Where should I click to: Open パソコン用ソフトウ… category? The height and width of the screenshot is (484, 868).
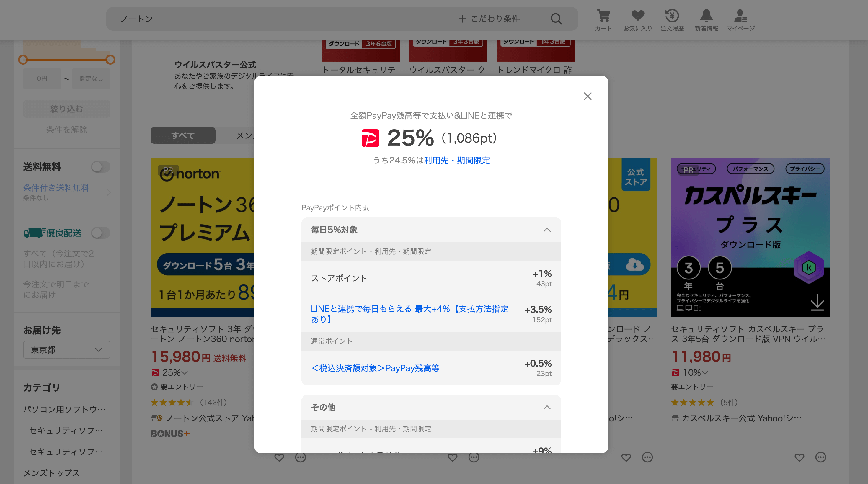click(64, 409)
